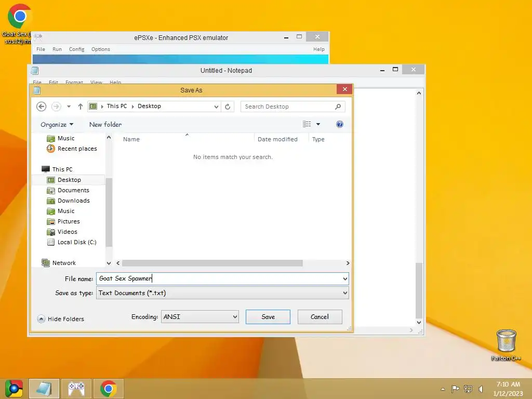The image size is (532, 399).
Task: Click This PC in the address breadcrumb
Action: [x=117, y=106]
